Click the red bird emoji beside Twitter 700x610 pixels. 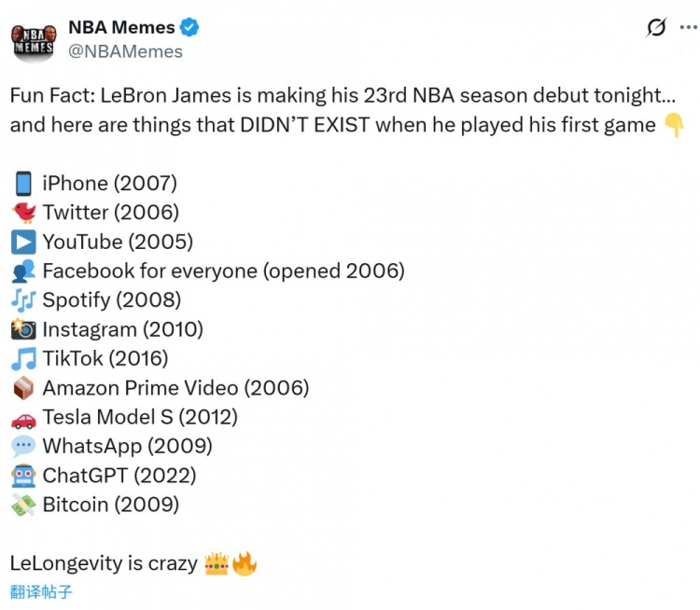point(23,213)
